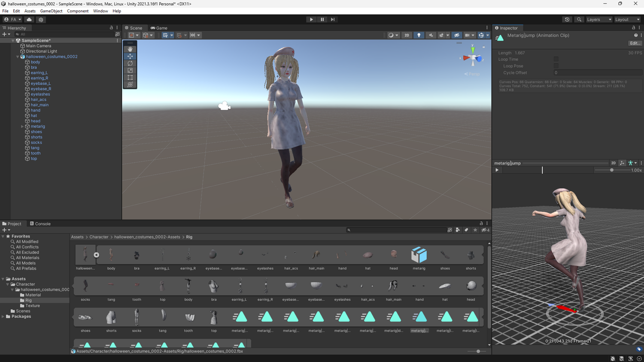Click the Project panel add button
This screenshot has height=362, width=644.
click(6, 230)
